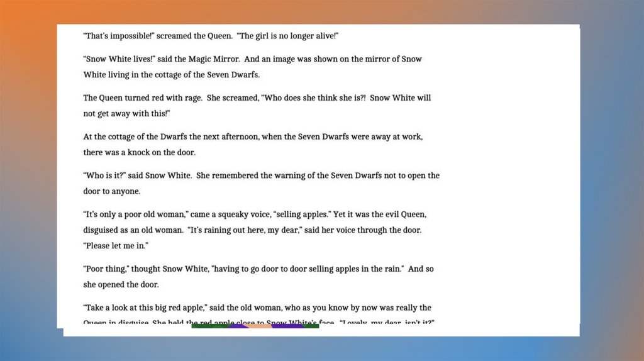Click the text "door to anyone."

click(x=112, y=191)
